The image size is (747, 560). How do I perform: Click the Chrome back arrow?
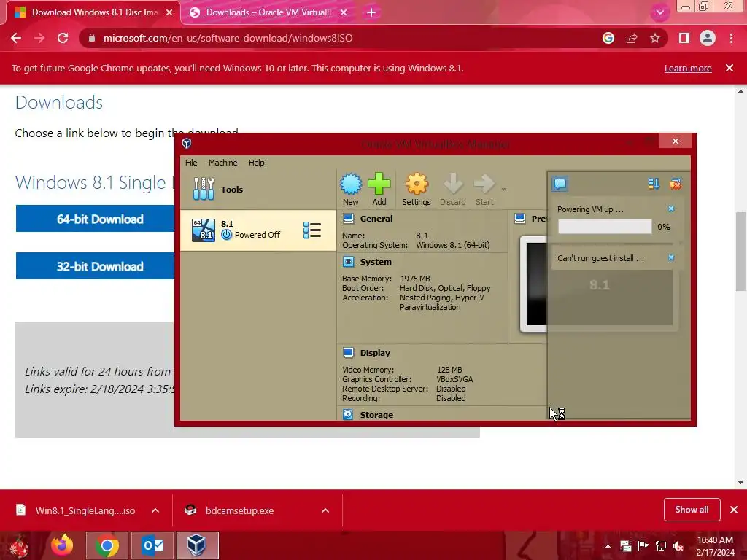tap(16, 38)
